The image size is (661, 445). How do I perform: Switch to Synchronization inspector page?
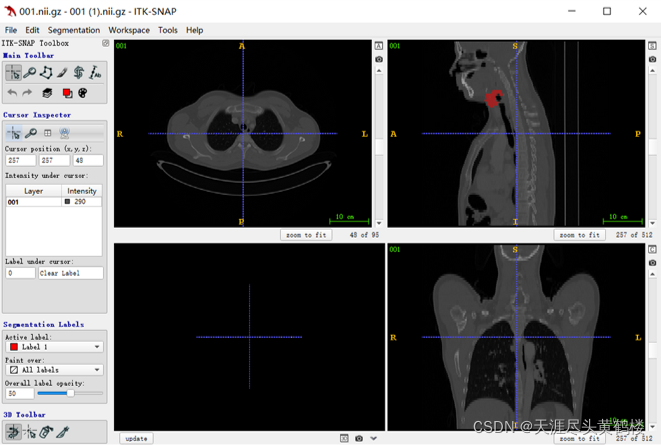pyautogui.click(x=64, y=133)
